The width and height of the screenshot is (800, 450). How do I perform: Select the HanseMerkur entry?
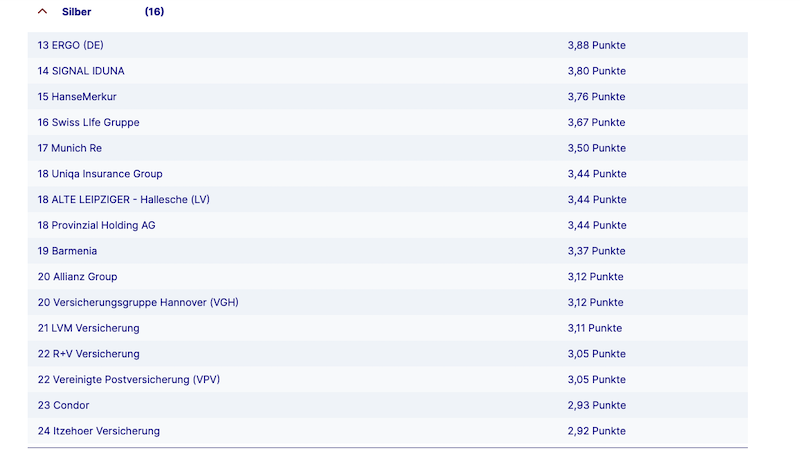77,97
